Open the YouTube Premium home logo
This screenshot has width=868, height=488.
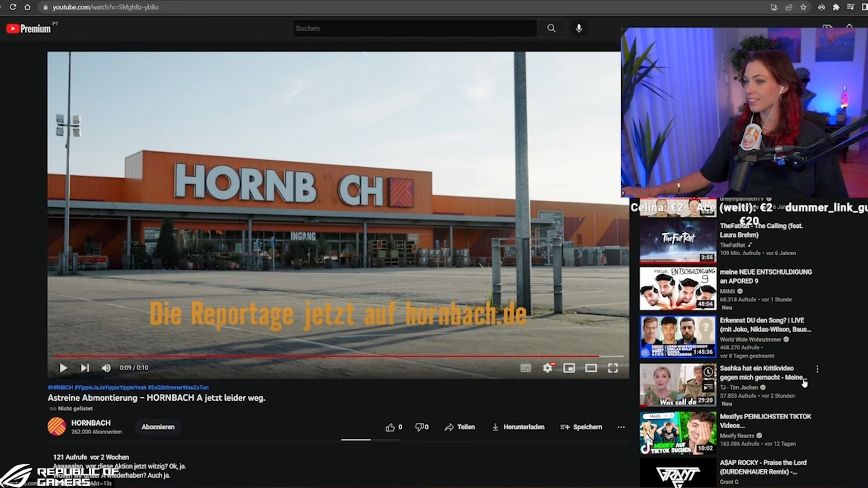(x=29, y=28)
